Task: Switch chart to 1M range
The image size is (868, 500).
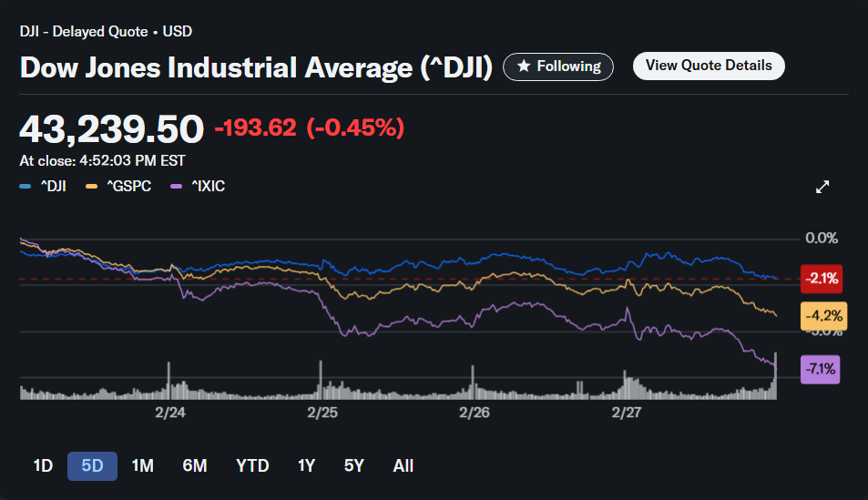Action: click(x=143, y=466)
